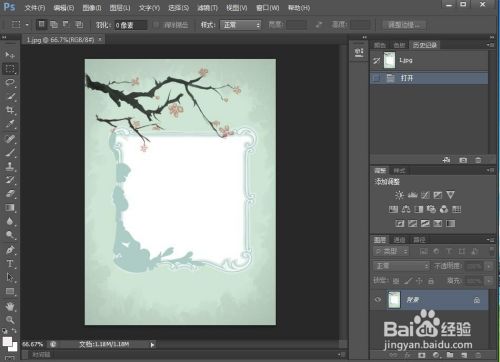Select the Rectangle shape tool
The width and height of the screenshot is (500, 362).
[10, 291]
